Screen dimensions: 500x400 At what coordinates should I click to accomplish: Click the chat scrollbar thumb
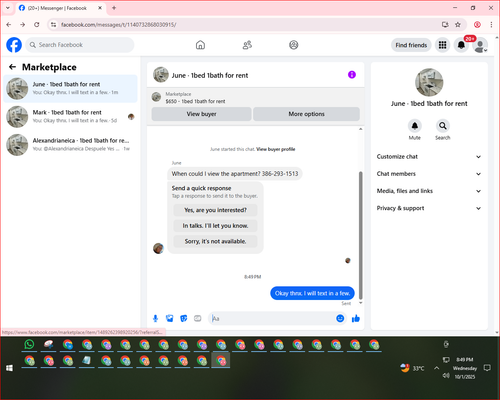[360, 235]
